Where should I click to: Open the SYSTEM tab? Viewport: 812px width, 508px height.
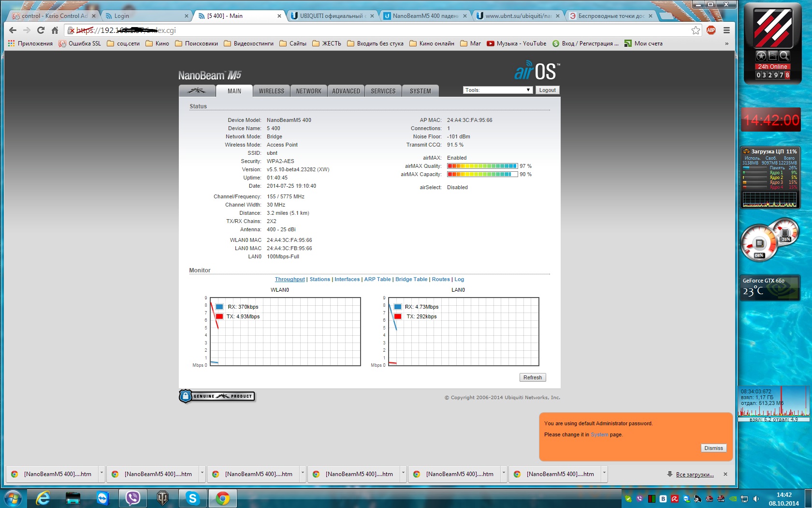coord(420,91)
